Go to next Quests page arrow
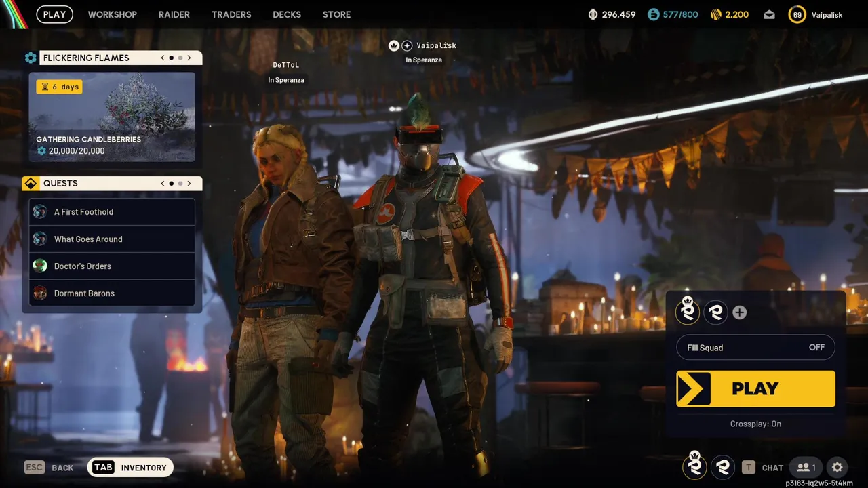This screenshot has height=488, width=868. [x=189, y=183]
